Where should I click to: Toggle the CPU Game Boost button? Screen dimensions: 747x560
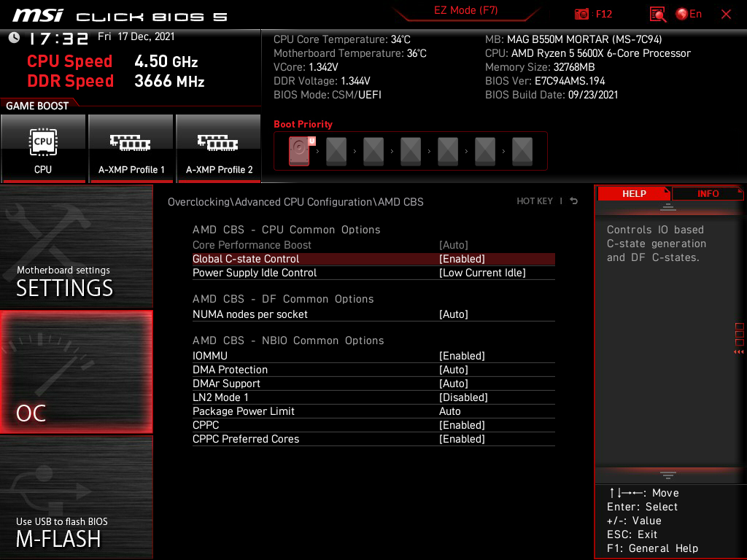point(43,148)
